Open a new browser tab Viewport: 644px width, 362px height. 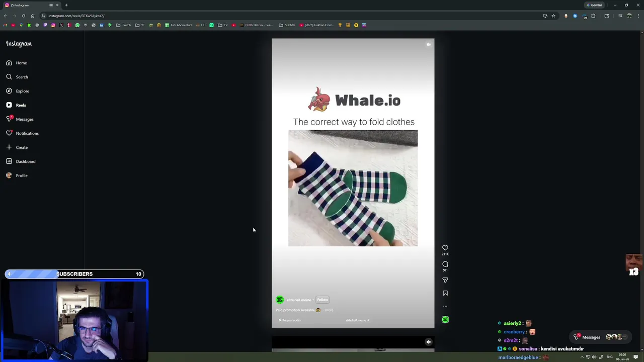click(66, 5)
